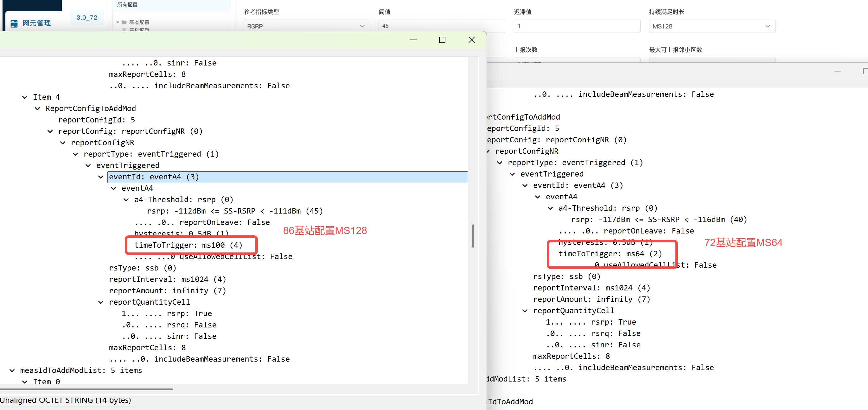Click the 阈值 input field with 45
Viewport: 868px width, 410px height.
click(441, 26)
